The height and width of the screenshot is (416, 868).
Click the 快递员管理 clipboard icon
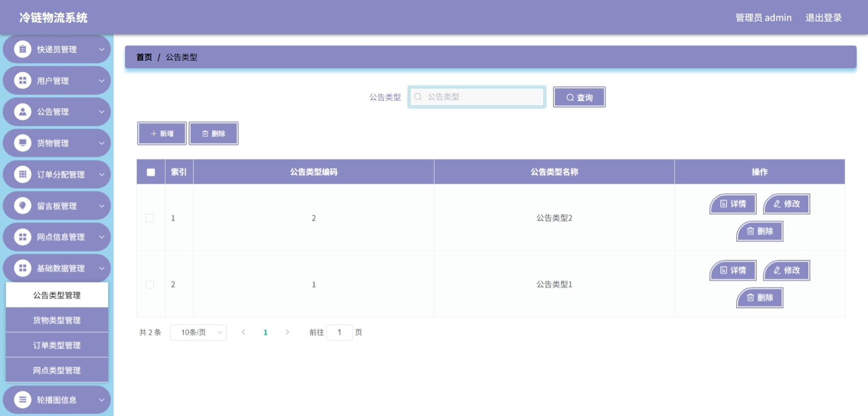point(23,49)
